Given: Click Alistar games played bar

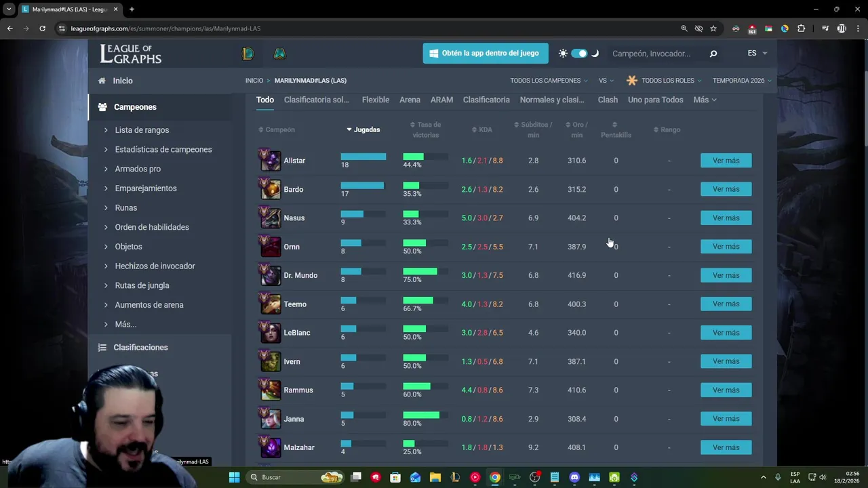Looking at the screenshot, I should pos(363,157).
